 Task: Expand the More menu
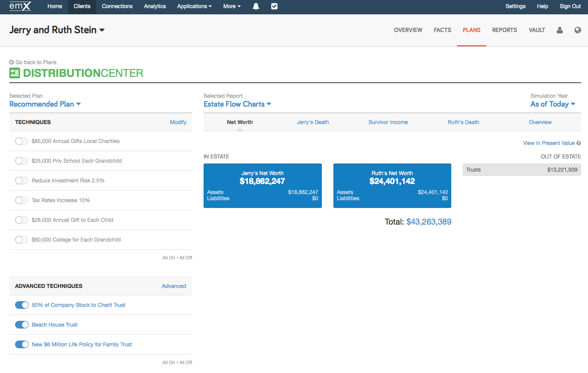[x=232, y=6]
